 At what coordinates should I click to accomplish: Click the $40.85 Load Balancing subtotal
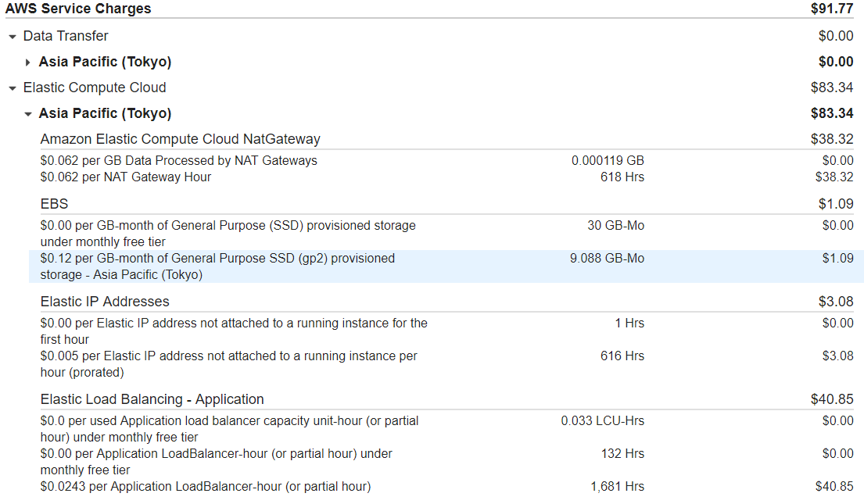click(831, 399)
